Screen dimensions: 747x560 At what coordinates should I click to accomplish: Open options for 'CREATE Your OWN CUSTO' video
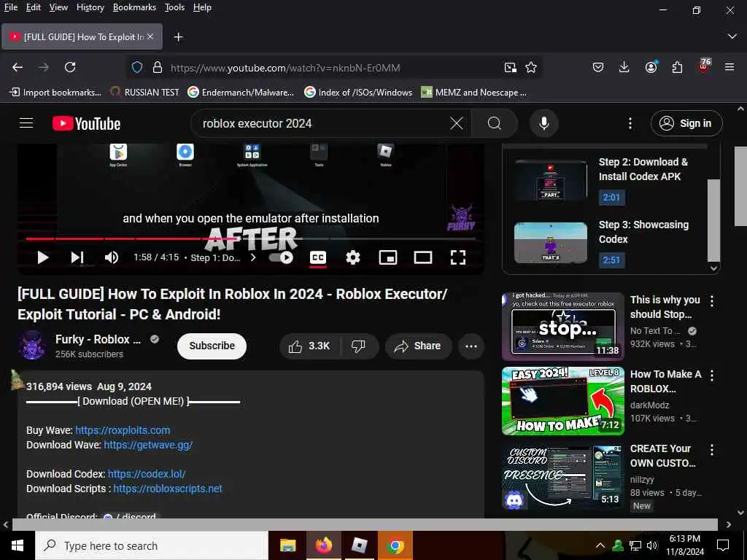point(712,450)
